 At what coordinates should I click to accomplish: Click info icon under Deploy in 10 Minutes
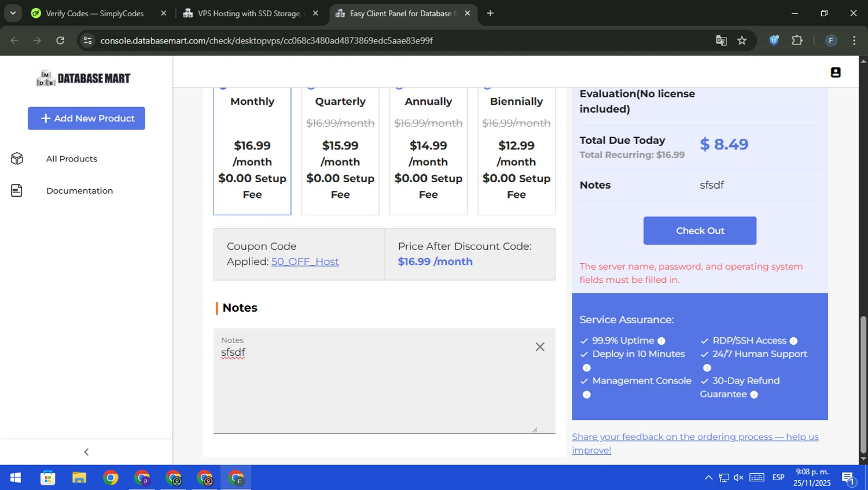coord(587,368)
